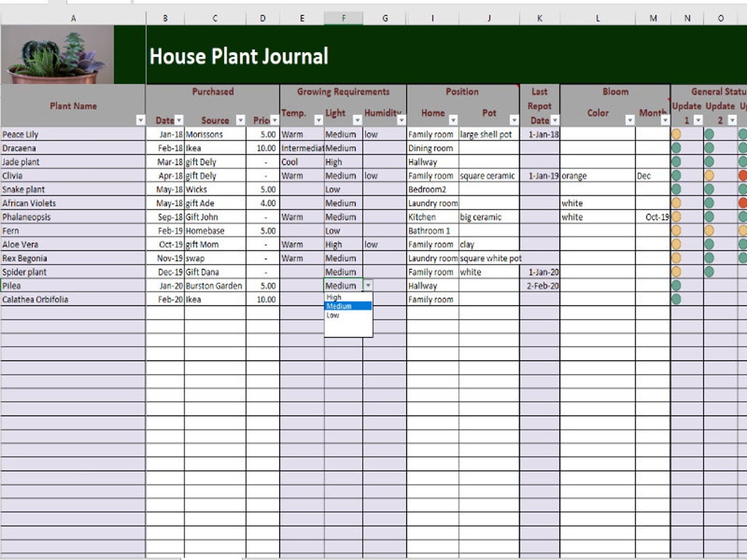Click Spider plant's green Update 2 status dot
The image size is (747, 560).
[x=709, y=271]
